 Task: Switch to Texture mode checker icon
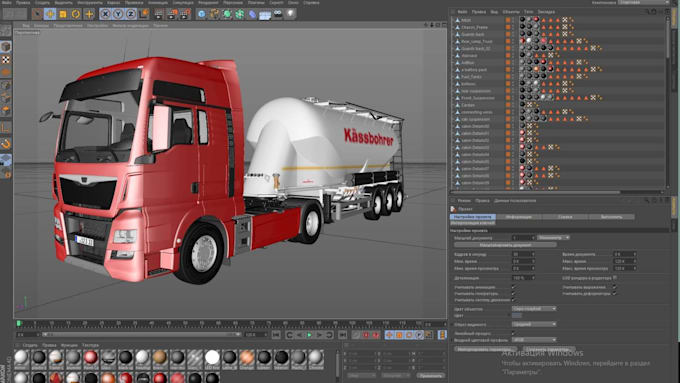[6, 59]
